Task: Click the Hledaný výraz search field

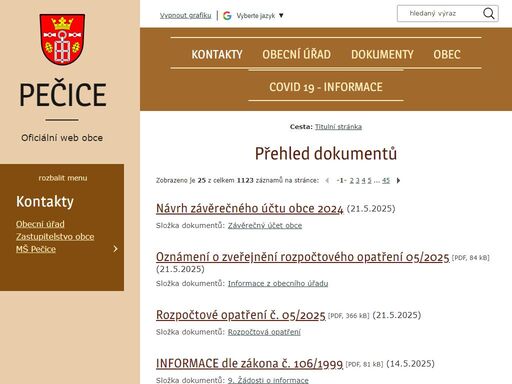Action: [439, 14]
